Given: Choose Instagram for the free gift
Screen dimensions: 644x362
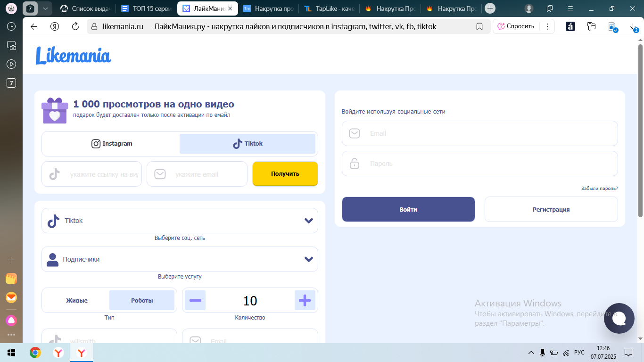Looking at the screenshot, I should [112, 144].
